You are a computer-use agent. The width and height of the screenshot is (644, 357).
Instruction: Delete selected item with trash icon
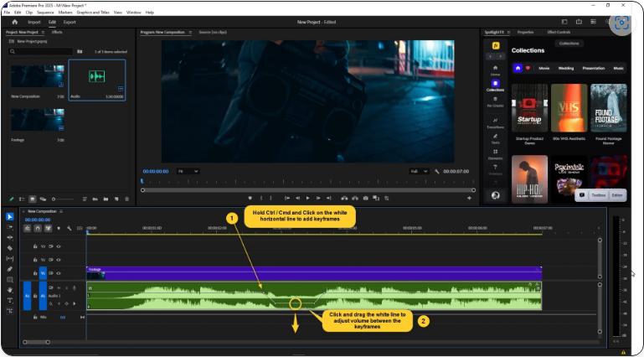[x=127, y=199]
